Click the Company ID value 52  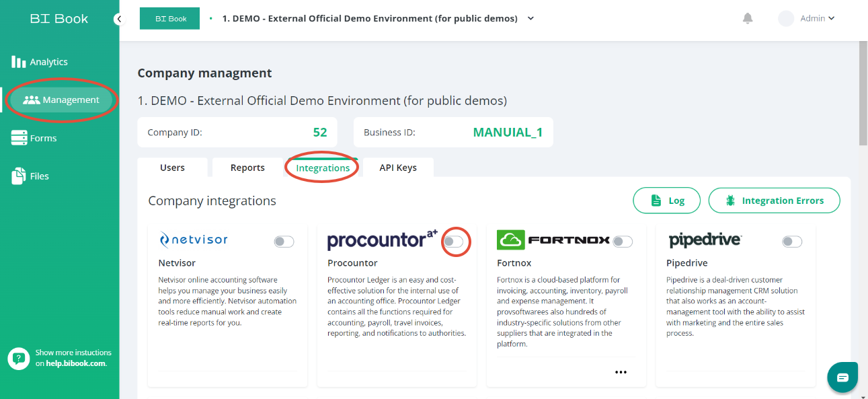pyautogui.click(x=320, y=133)
